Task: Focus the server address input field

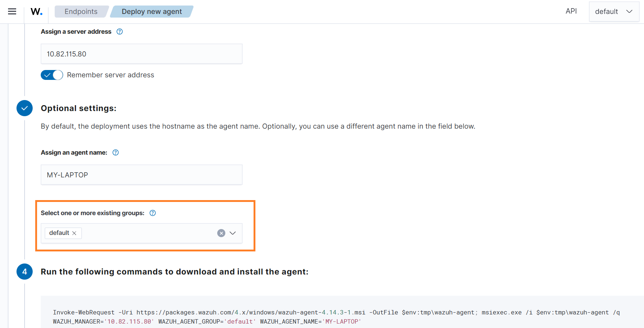Action: [x=142, y=54]
